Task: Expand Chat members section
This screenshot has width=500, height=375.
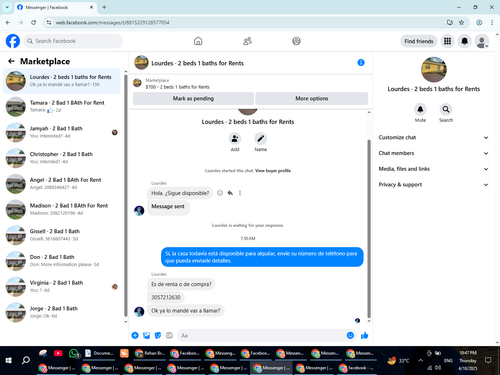Action: 433,153
